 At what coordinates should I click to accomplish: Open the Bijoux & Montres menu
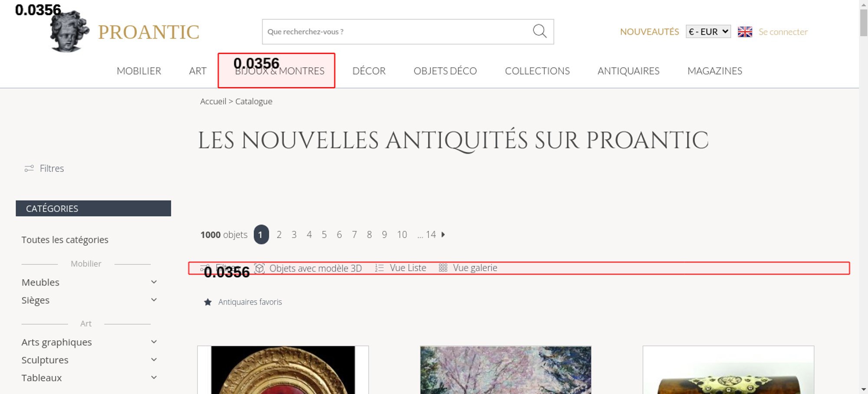pos(279,71)
